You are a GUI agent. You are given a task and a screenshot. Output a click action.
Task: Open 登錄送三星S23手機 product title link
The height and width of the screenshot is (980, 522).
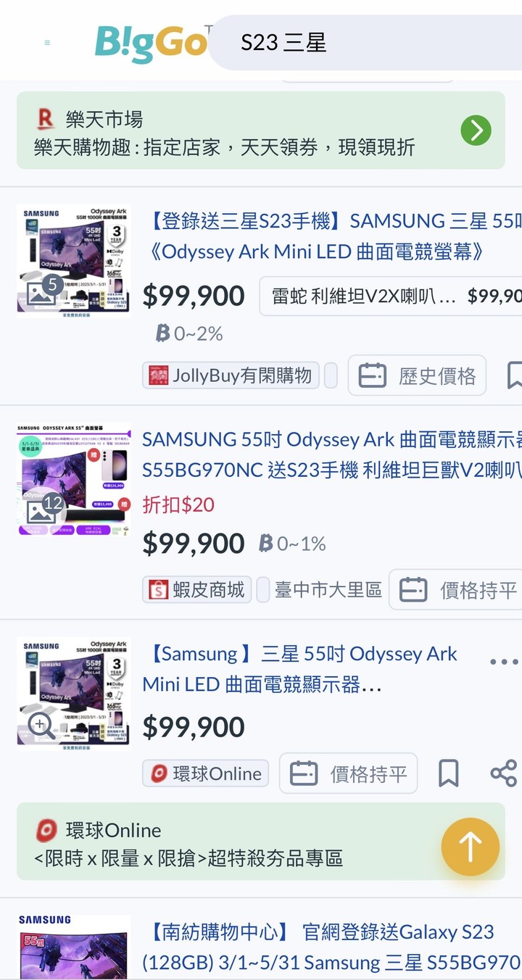[332, 236]
